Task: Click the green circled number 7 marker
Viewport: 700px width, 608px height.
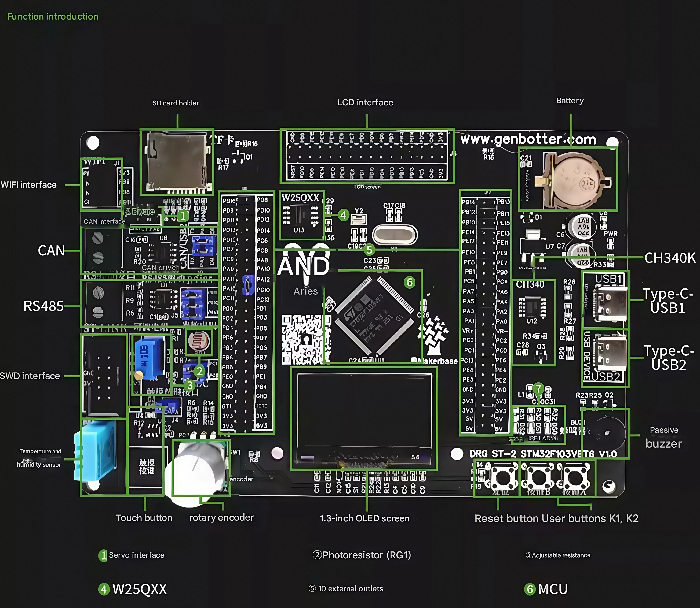Action: coord(538,388)
